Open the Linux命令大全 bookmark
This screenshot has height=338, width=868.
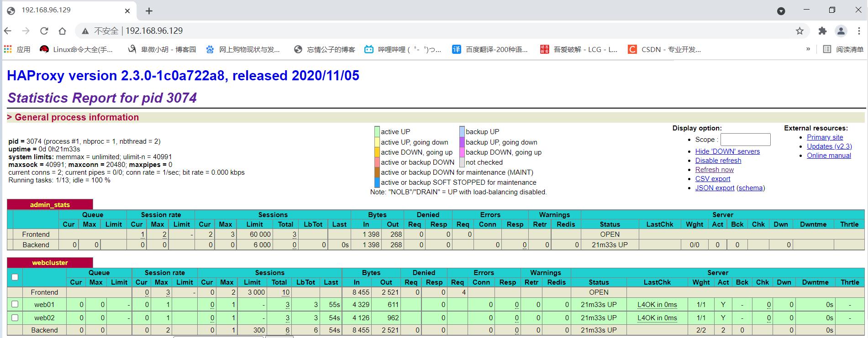(76, 49)
